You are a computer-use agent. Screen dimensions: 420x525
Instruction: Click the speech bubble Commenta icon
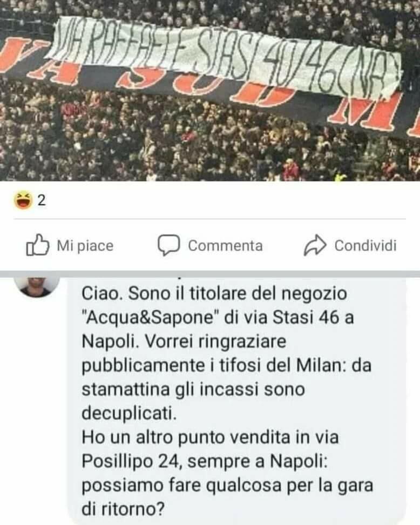[x=168, y=246]
